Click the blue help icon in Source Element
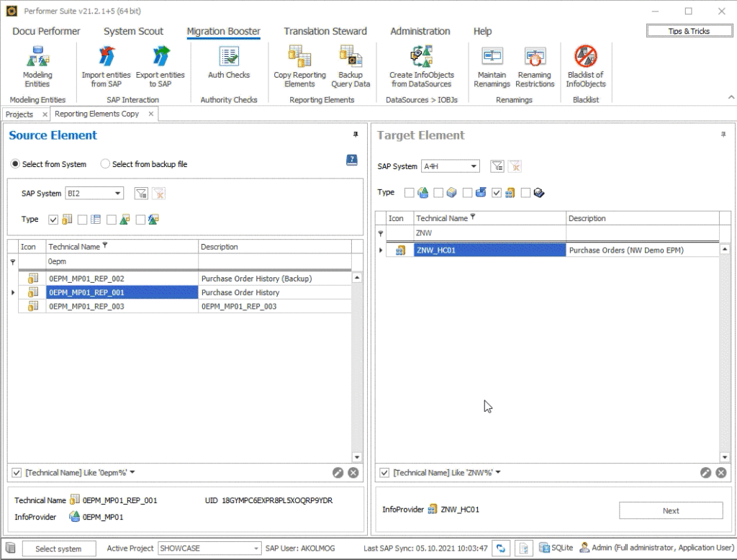 tap(351, 160)
